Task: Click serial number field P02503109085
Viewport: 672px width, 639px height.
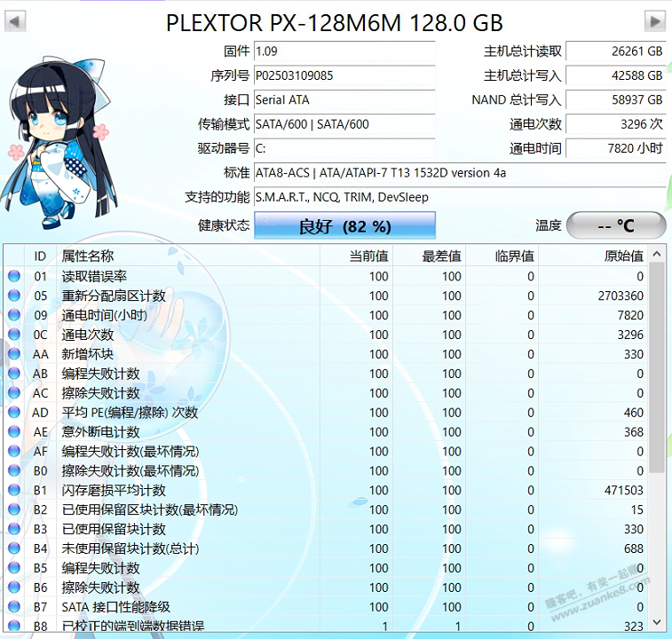Action: [x=344, y=75]
